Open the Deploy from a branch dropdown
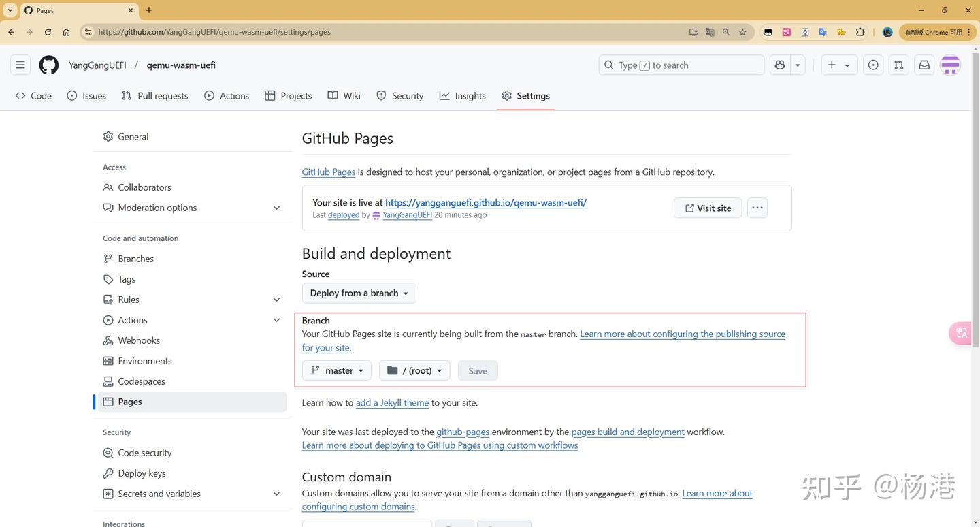 point(359,293)
